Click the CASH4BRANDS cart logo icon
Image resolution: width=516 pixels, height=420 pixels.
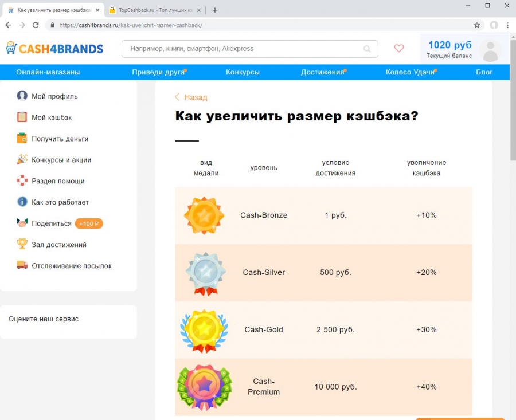(x=11, y=48)
